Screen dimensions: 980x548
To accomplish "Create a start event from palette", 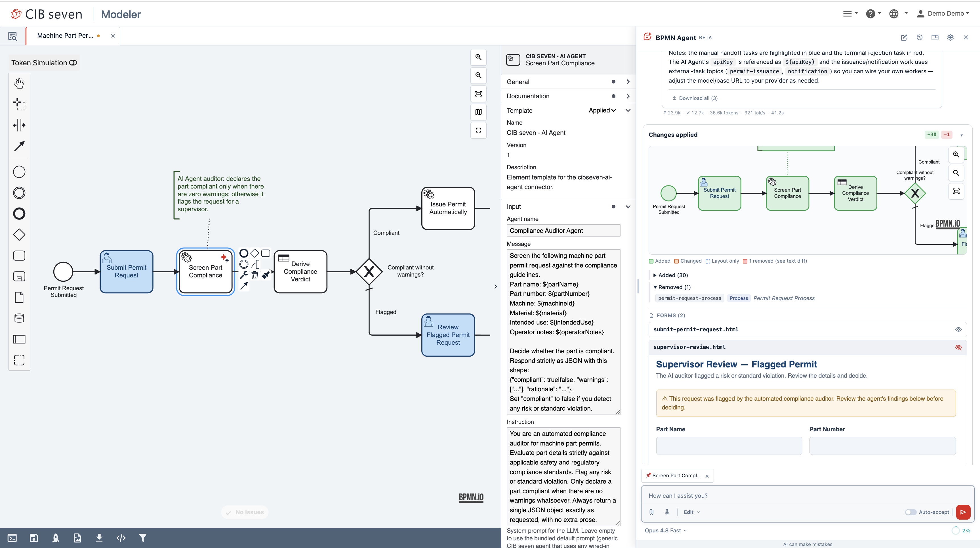I will coord(19,172).
